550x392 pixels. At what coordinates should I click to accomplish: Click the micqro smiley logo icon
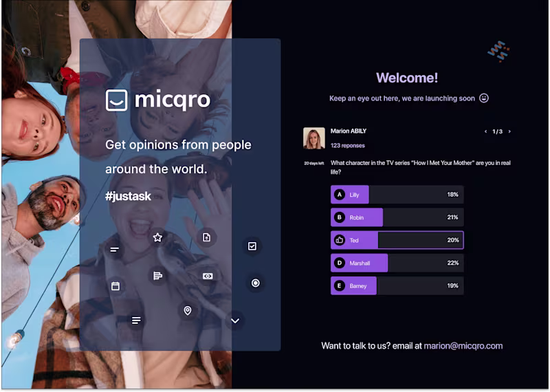click(116, 100)
